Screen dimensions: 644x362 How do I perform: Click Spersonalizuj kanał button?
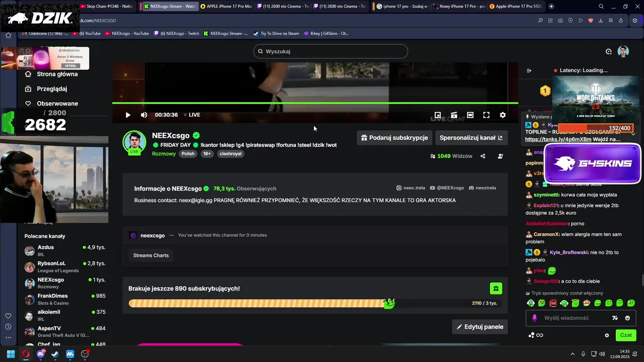[x=471, y=138]
